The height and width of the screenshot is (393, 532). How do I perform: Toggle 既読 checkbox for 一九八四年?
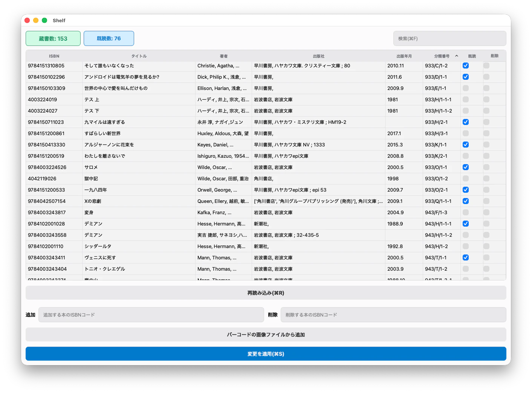(466, 190)
